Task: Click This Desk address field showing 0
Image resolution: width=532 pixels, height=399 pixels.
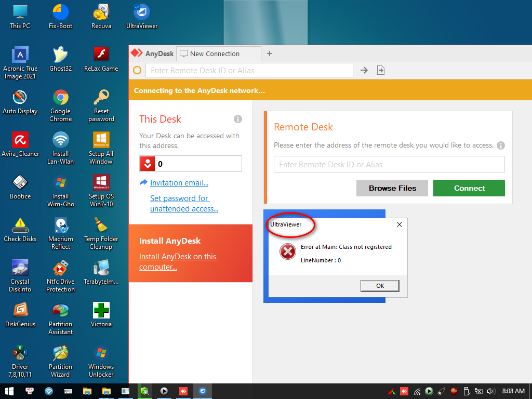Action: click(191, 164)
